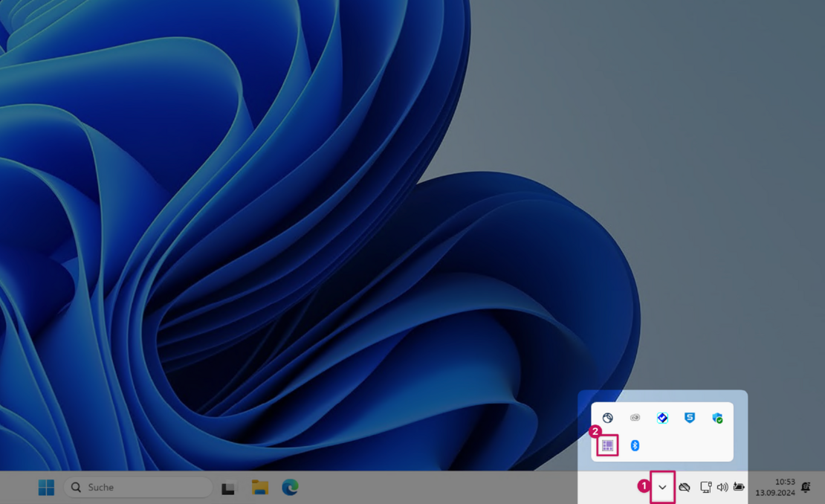Collapse the hidden icons chevron

tap(662, 488)
